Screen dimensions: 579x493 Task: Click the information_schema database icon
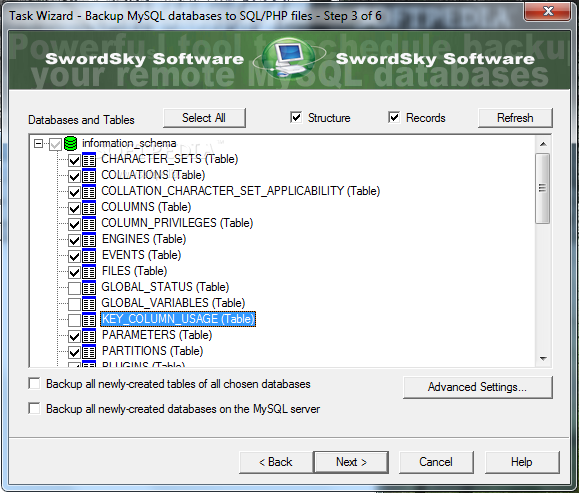coord(70,143)
